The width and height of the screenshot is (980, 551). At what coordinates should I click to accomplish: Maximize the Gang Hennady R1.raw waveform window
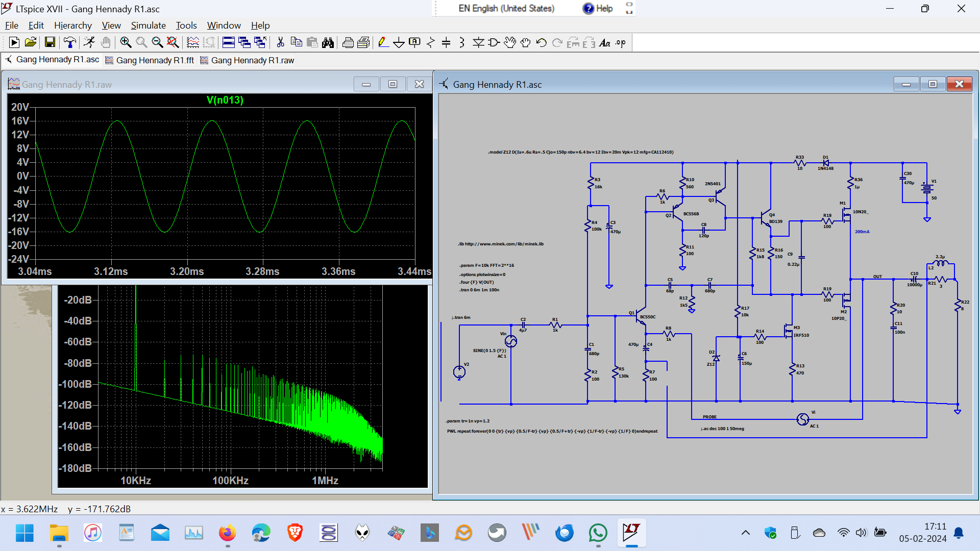[x=393, y=84]
